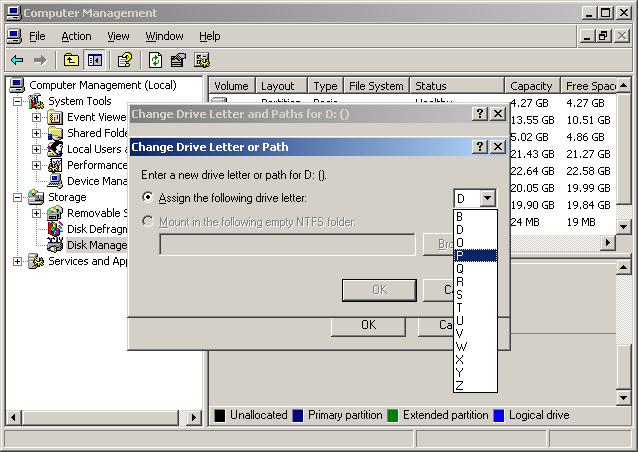Click the Type column header
The width and height of the screenshot is (638, 452).
click(326, 86)
